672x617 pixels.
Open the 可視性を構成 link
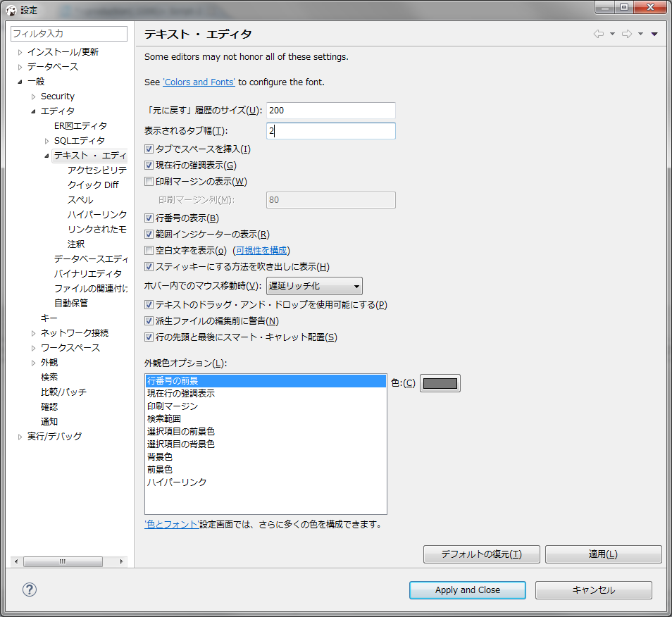pyautogui.click(x=261, y=251)
